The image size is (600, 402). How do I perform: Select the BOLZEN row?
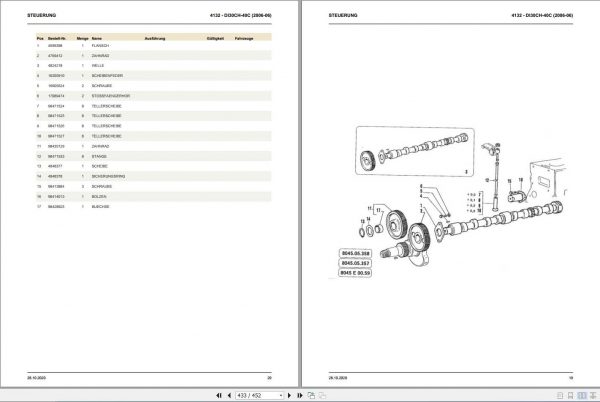tap(154, 196)
